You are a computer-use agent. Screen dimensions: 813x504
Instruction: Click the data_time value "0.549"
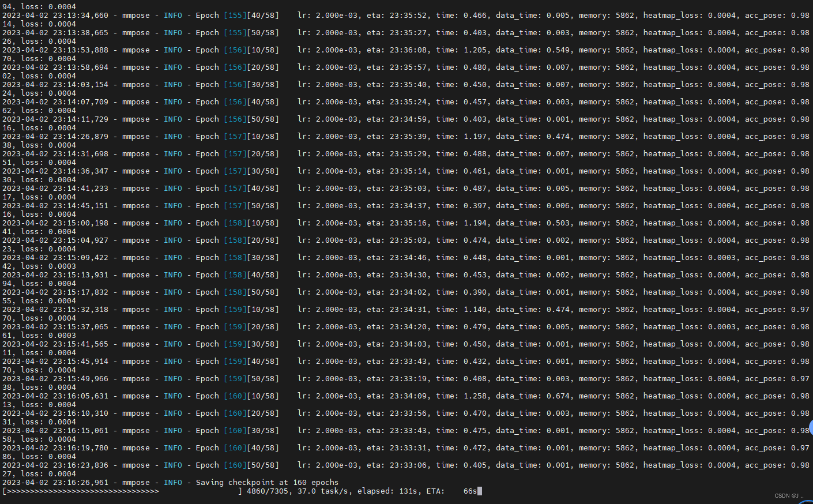pos(558,50)
